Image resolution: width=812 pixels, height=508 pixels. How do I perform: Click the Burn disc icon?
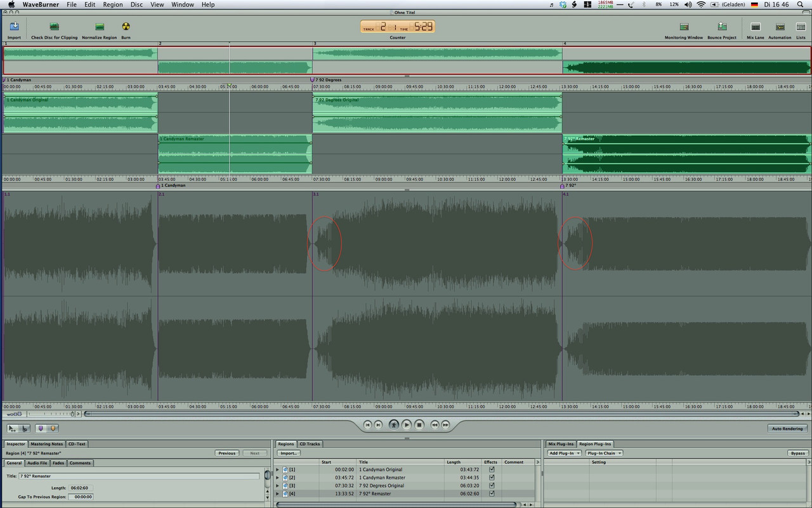[126, 27]
